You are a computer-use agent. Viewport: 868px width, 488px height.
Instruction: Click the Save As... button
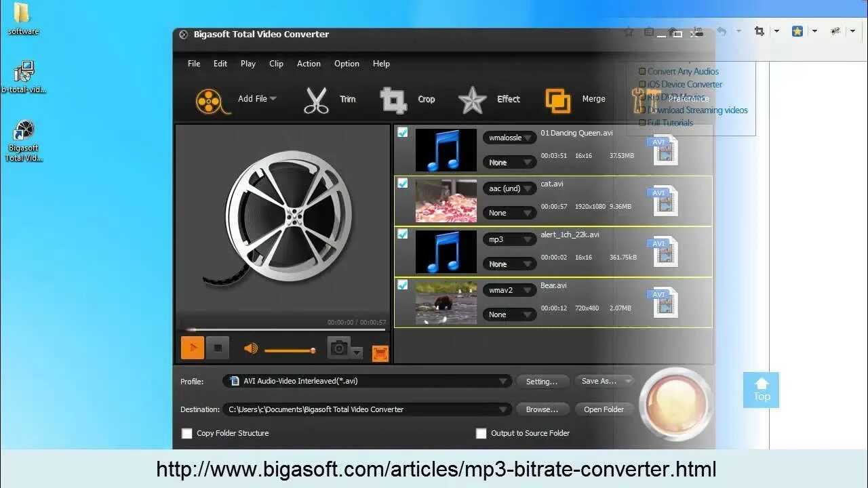click(x=599, y=381)
